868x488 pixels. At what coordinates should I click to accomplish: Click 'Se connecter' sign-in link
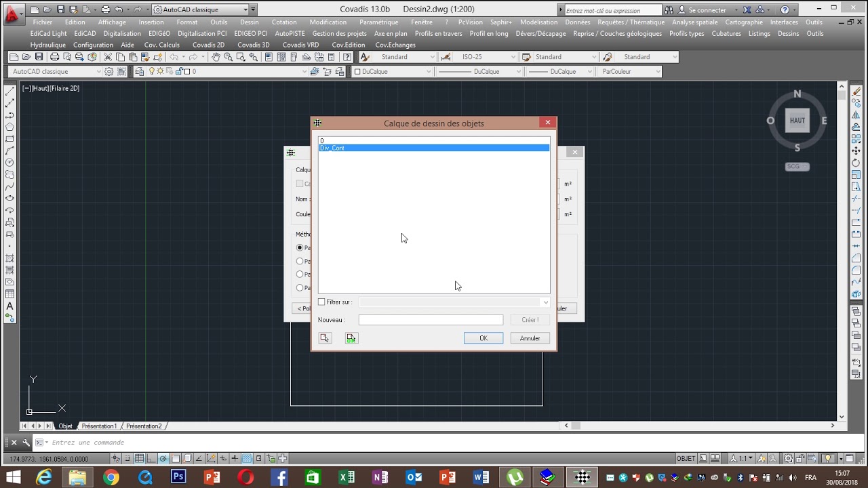point(707,10)
